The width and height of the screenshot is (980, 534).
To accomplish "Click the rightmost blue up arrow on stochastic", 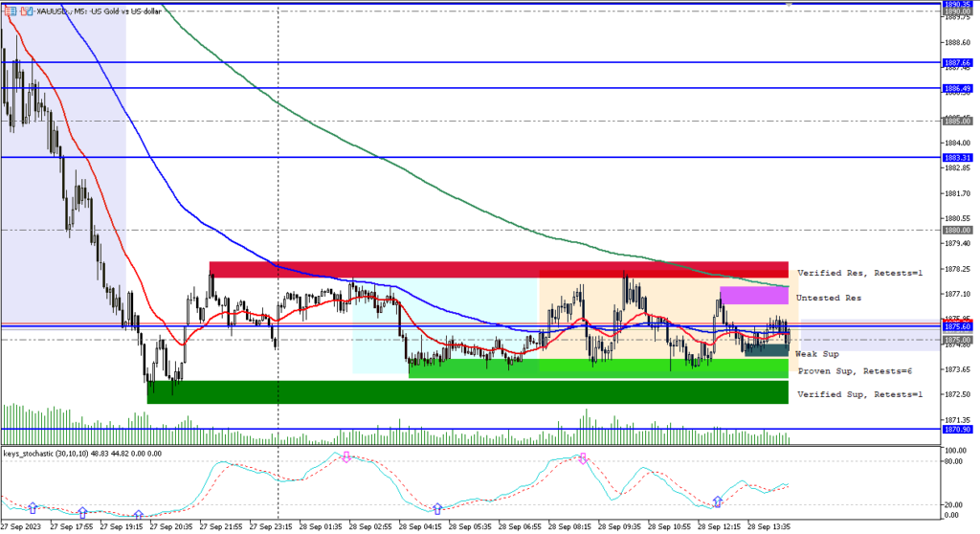I will click(x=718, y=501).
